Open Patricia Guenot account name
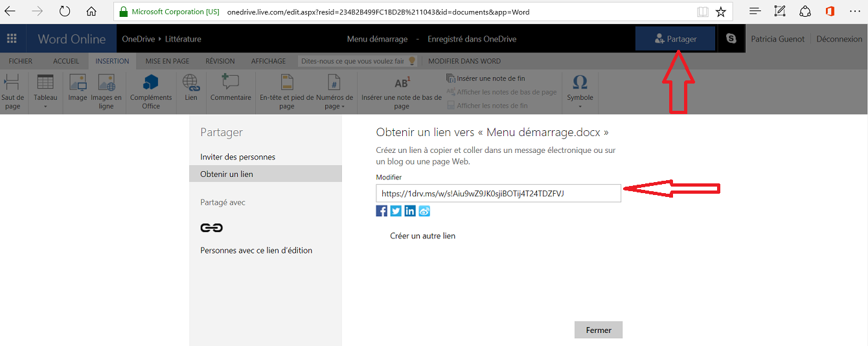 [777, 39]
